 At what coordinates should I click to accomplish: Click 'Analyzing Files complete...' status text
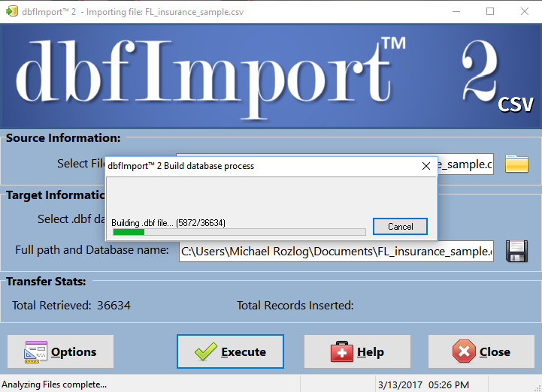point(54,384)
